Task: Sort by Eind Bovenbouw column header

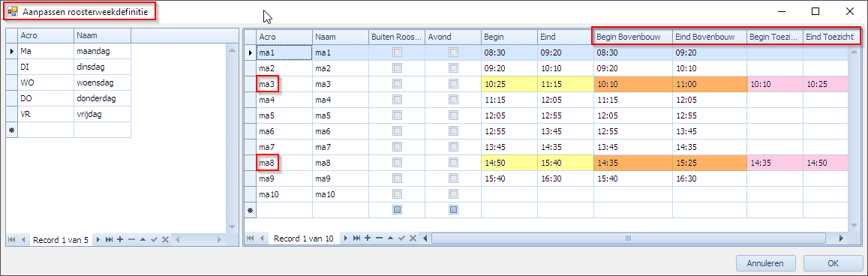Action: 709,37
